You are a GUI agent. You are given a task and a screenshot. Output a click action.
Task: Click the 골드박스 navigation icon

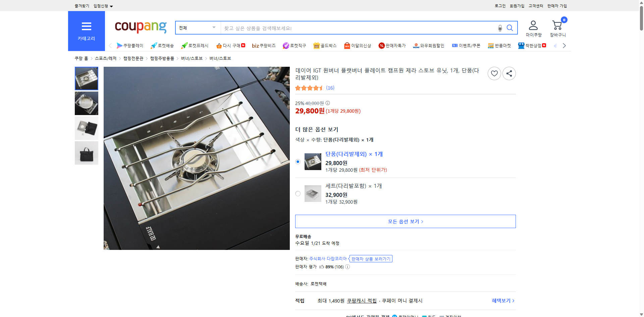point(325,45)
